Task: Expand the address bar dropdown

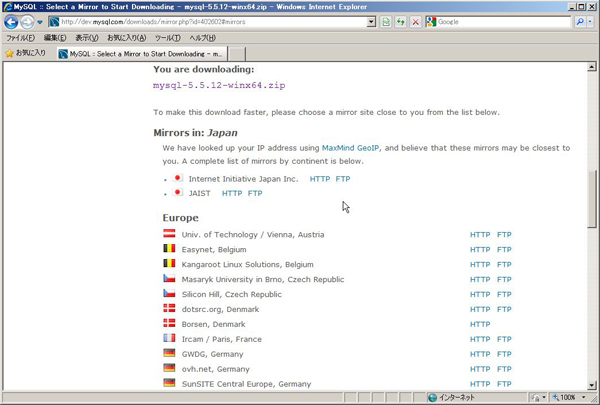Action: [371, 22]
